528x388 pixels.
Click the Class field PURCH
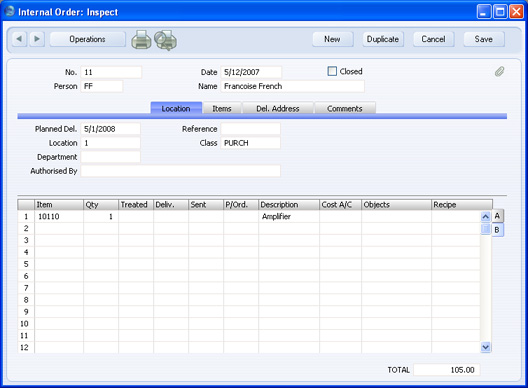(250, 143)
